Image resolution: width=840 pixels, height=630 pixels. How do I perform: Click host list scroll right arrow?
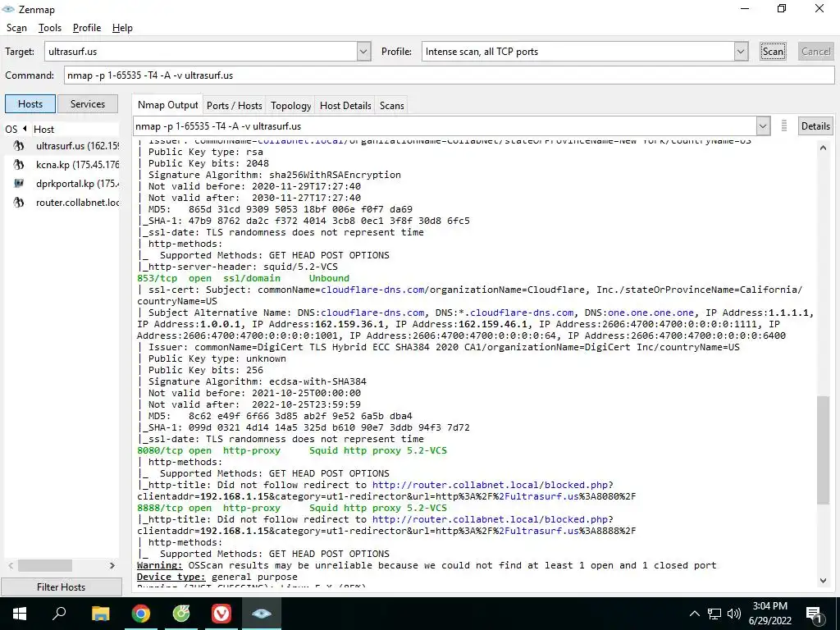(112, 565)
